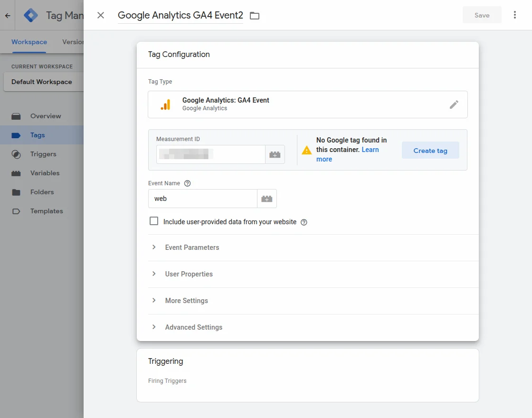The height and width of the screenshot is (418, 532).
Task: Open Triggers in the sidebar
Action: pyautogui.click(x=43, y=154)
